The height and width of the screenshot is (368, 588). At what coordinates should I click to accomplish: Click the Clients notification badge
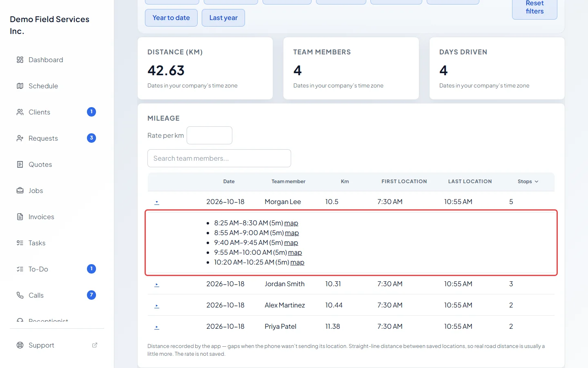click(x=91, y=112)
